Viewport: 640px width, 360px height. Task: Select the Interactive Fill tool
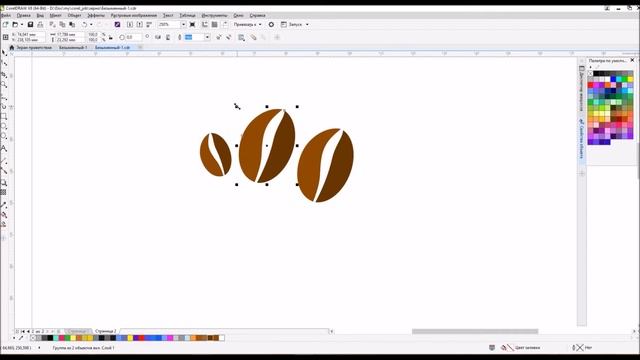tap(4, 215)
